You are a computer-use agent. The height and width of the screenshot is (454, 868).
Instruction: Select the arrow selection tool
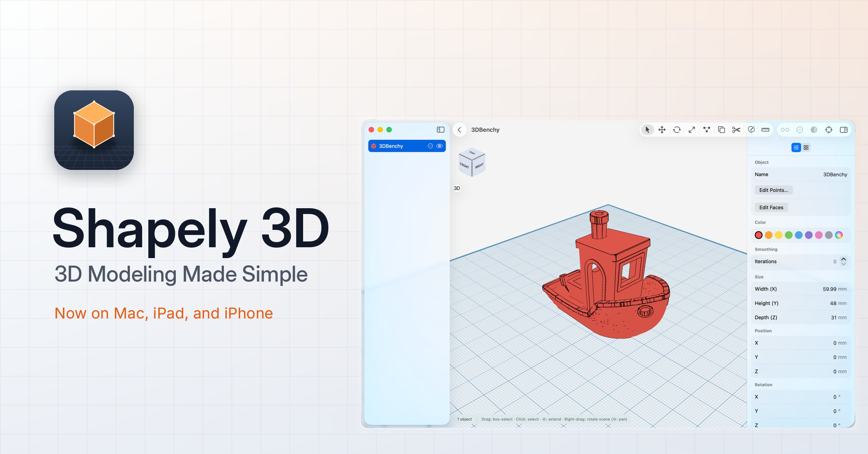[x=647, y=130]
